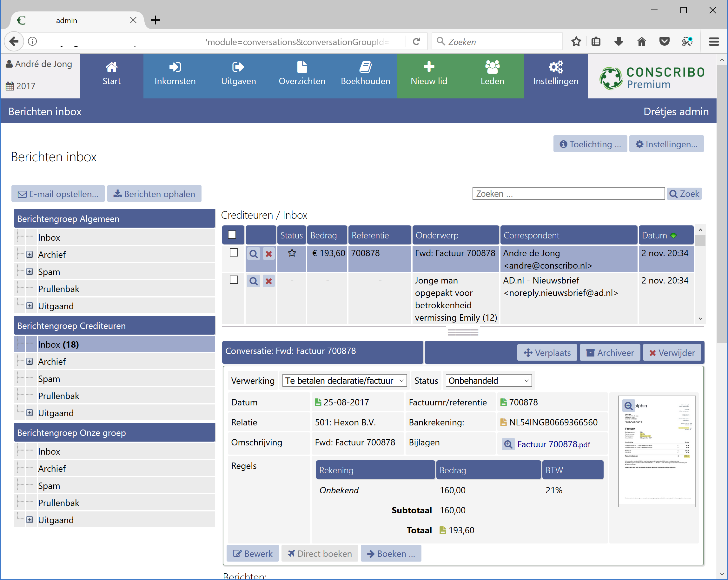728x580 pixels.
Task: Click the Firefox bookmark star icon
Action: (x=576, y=42)
